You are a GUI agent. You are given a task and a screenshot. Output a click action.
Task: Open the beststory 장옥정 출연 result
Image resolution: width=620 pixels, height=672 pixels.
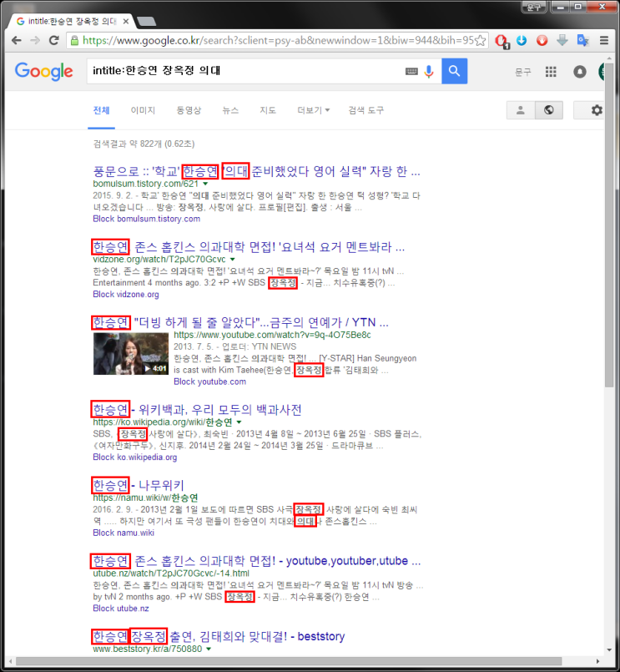tap(219, 636)
